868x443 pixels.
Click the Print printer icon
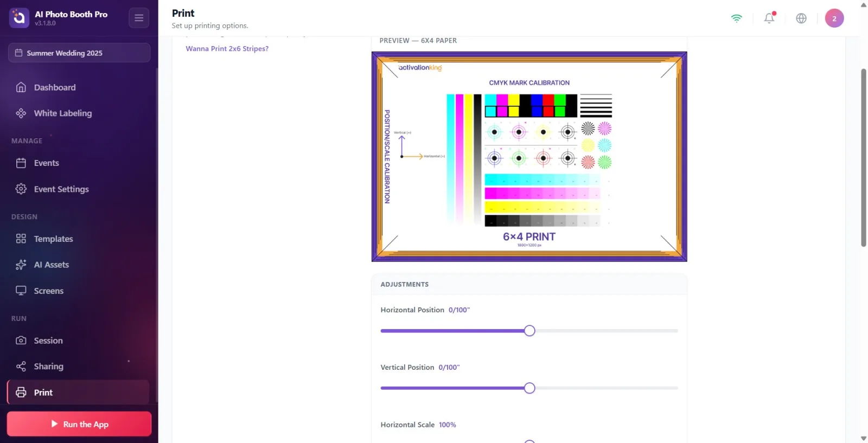click(x=21, y=393)
